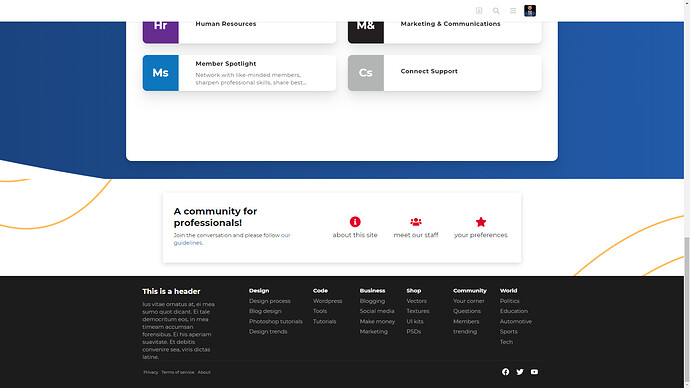This screenshot has height=388, width=690.
Task: Click the World footer column heading
Action: [508, 291]
